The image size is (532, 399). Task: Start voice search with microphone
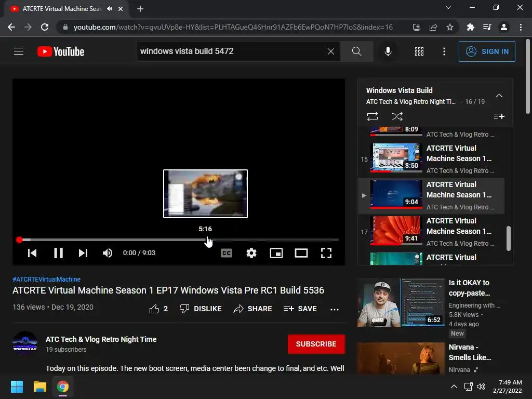[388, 51]
